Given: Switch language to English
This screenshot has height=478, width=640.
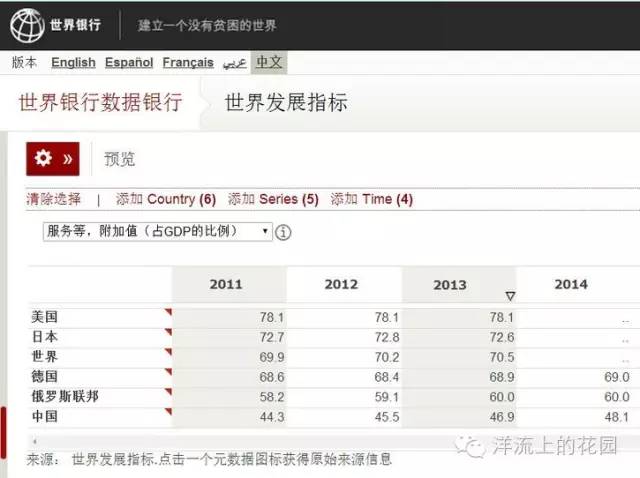Looking at the screenshot, I should click(x=73, y=62).
